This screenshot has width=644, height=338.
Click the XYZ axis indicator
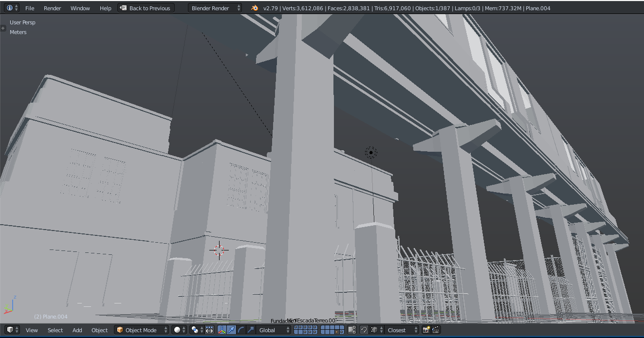click(9, 304)
